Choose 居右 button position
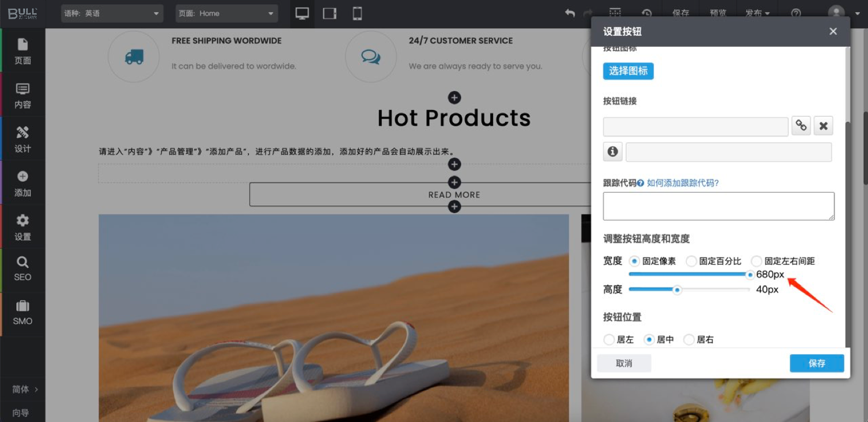Image resolution: width=868 pixels, height=422 pixels. [x=689, y=340]
